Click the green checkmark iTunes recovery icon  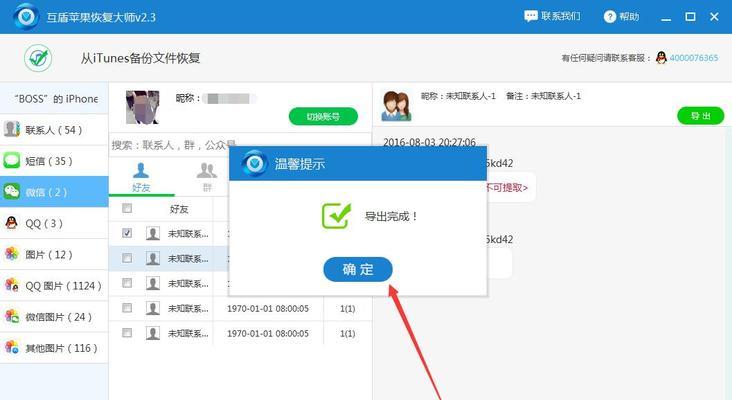pyautogui.click(x=38, y=58)
